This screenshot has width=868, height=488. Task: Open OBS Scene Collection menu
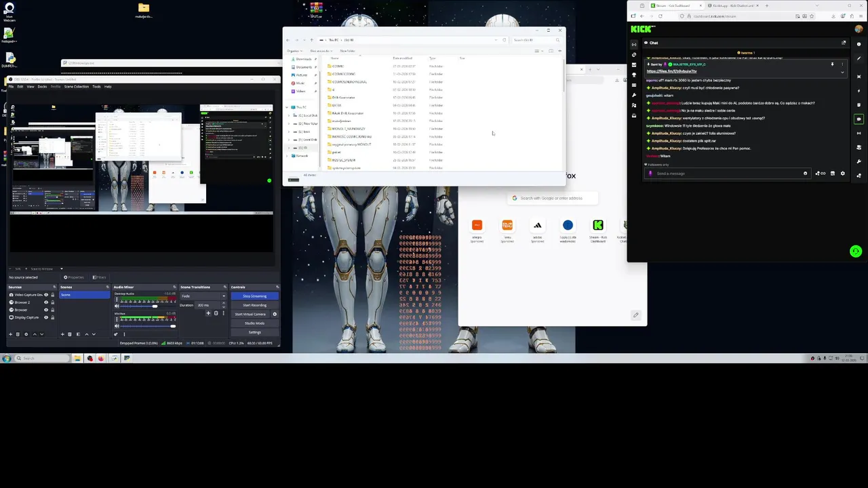pyautogui.click(x=77, y=86)
